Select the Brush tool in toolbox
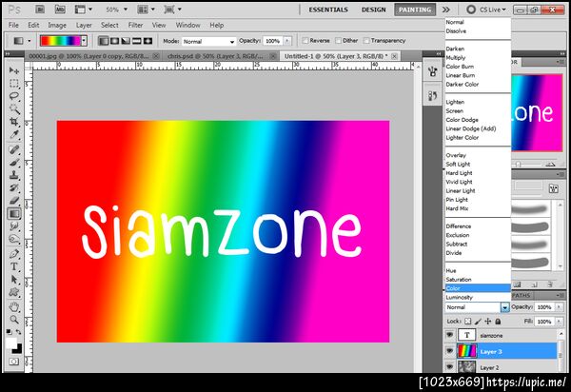This screenshot has height=392, width=571. (14, 163)
